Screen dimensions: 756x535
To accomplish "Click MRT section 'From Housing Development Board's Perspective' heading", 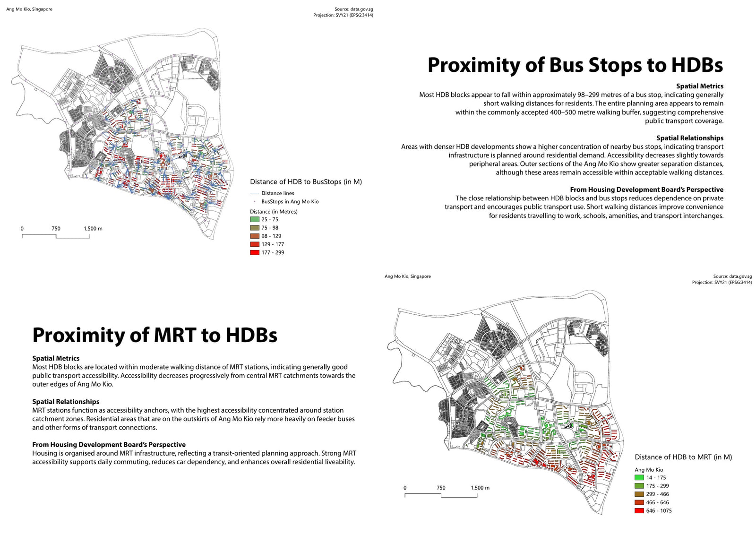I will point(109,445).
